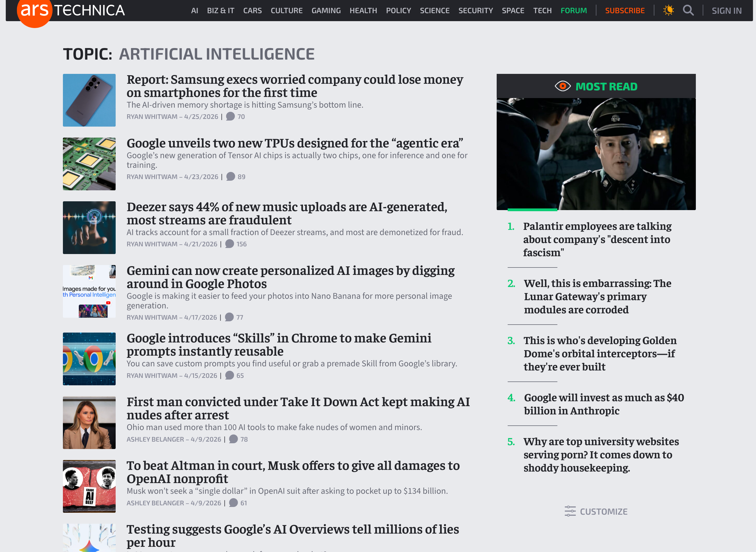The image size is (756, 552).
Task: Go to the Cars section
Action: tap(252, 11)
